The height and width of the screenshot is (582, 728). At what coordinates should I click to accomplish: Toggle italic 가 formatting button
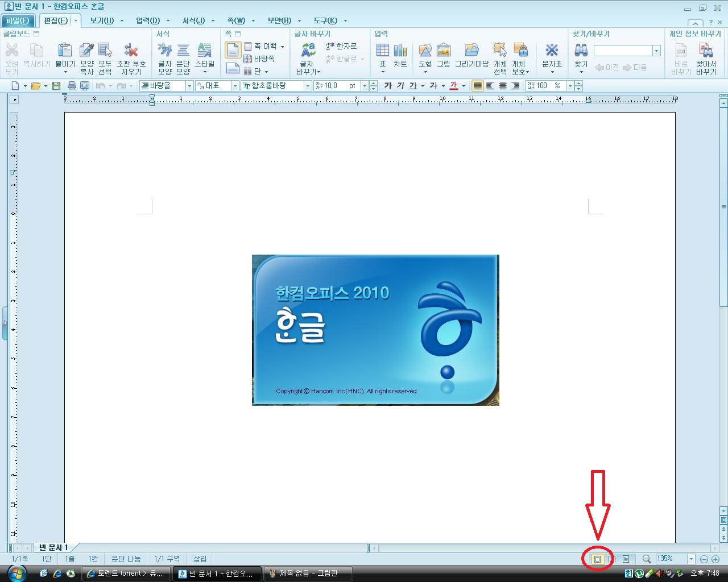click(400, 86)
